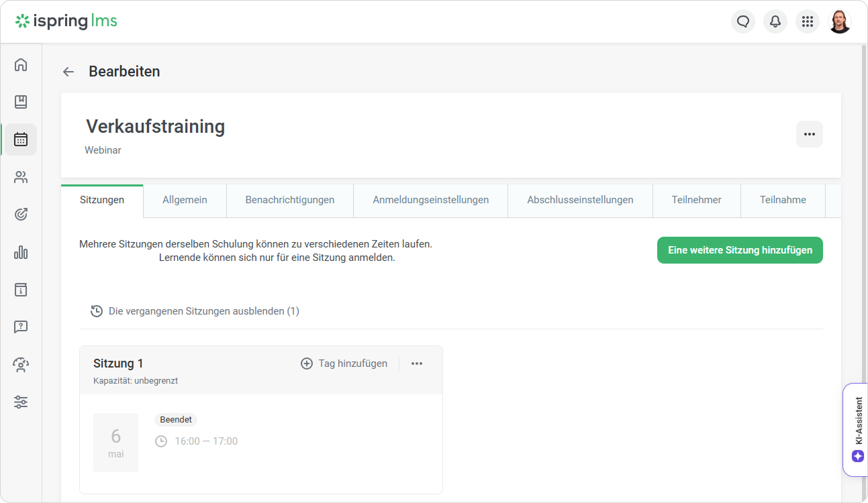Hide past sessions toggle link
Image resolution: width=868 pixels, height=503 pixels.
(x=195, y=311)
